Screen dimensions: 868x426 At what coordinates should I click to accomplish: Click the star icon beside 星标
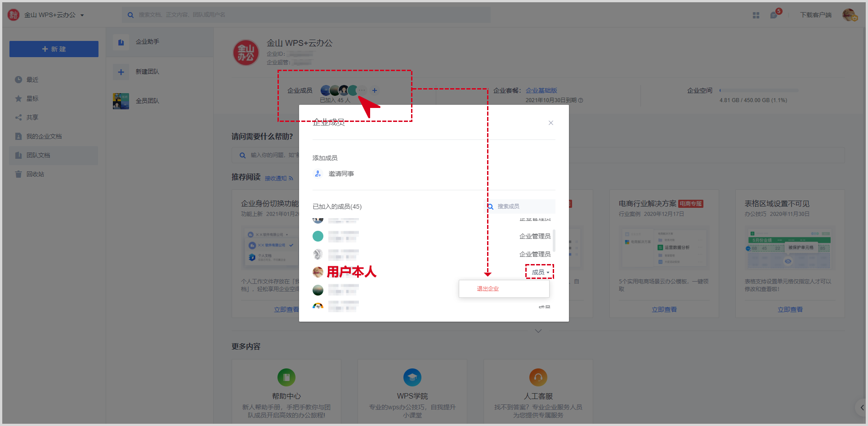pyautogui.click(x=18, y=99)
